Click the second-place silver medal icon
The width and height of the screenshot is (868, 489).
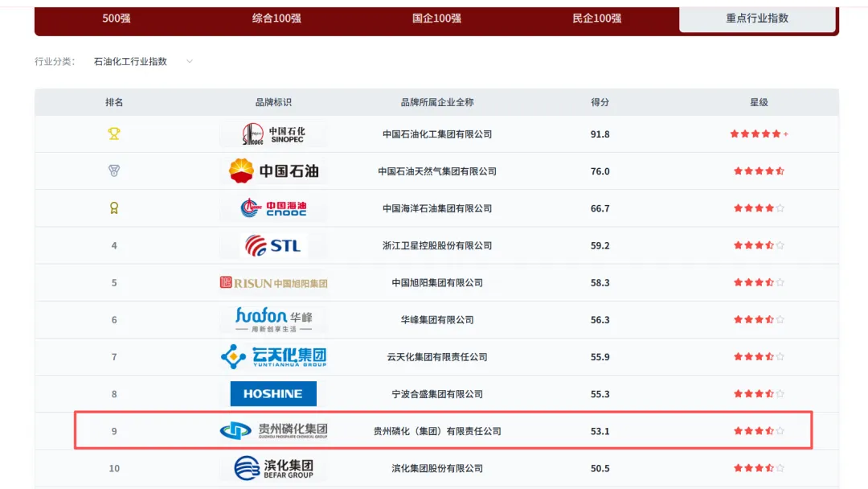coord(114,171)
